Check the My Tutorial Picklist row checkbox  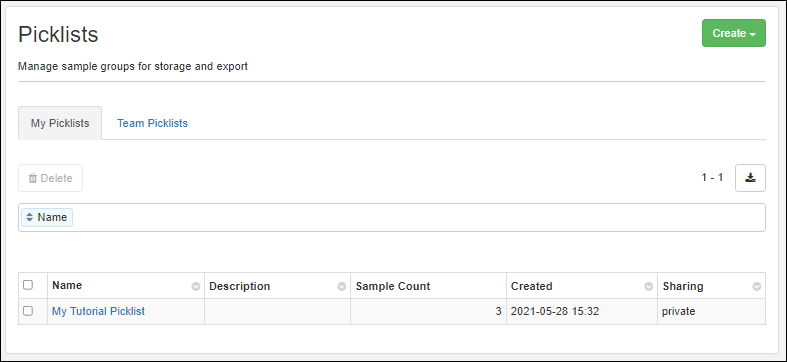click(x=28, y=311)
